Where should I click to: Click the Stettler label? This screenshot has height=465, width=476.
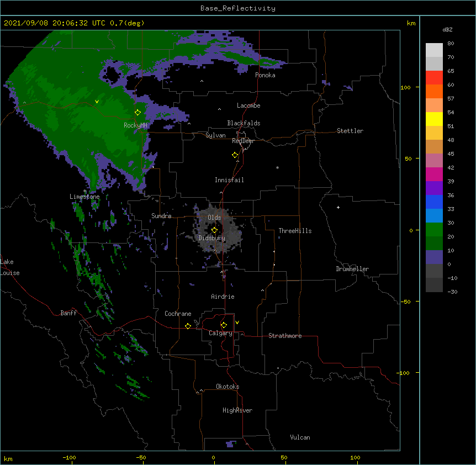click(x=350, y=131)
